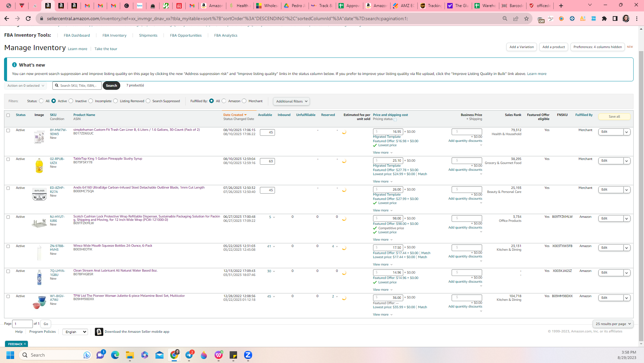Viewport: 644px width, 363px height.
Task: Open the Chrome three-dot menu
Action: tap(637, 18)
